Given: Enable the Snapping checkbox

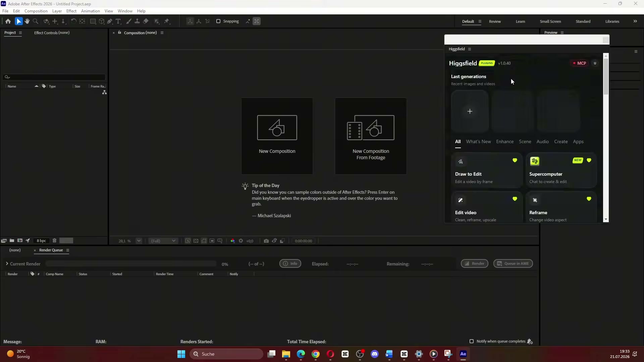Looking at the screenshot, I should 218,21.
